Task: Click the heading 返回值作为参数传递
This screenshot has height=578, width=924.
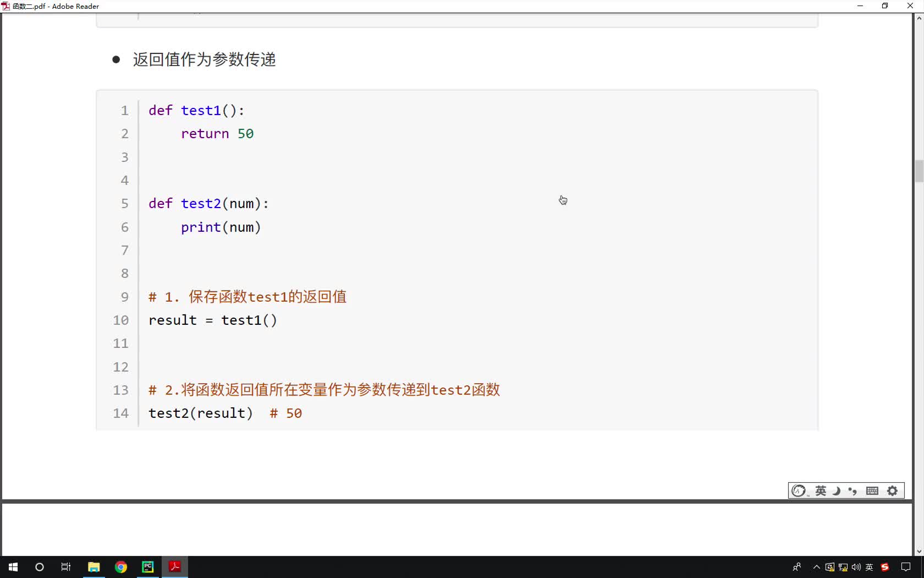Action: point(204,59)
